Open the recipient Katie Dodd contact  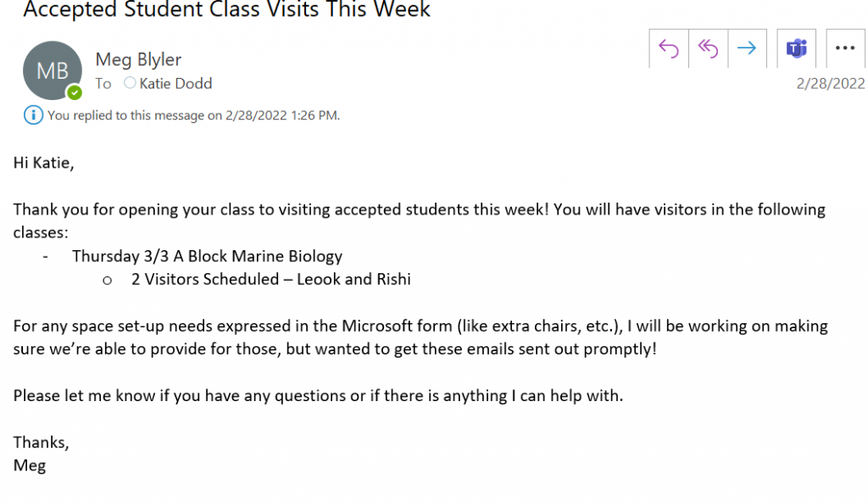[175, 84]
